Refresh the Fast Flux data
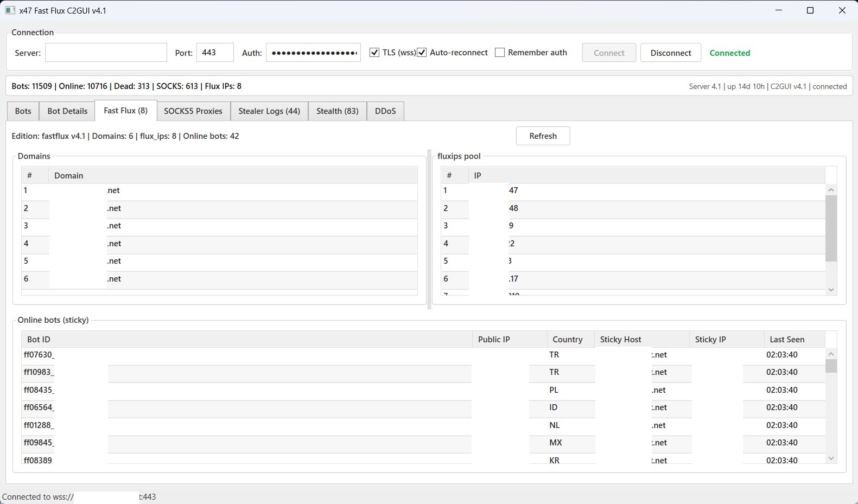Viewport: 858px width, 504px height. point(543,136)
